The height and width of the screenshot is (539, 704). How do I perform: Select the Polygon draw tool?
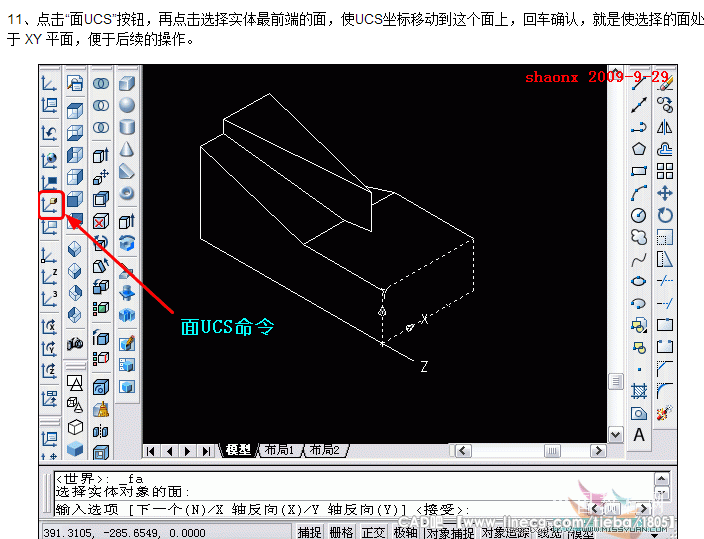[638, 149]
